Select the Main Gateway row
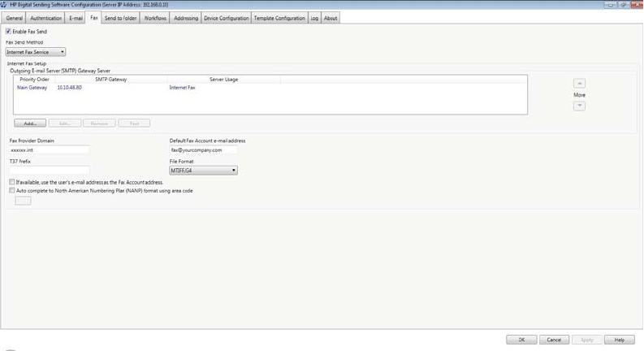The image size is (644, 351). point(270,88)
